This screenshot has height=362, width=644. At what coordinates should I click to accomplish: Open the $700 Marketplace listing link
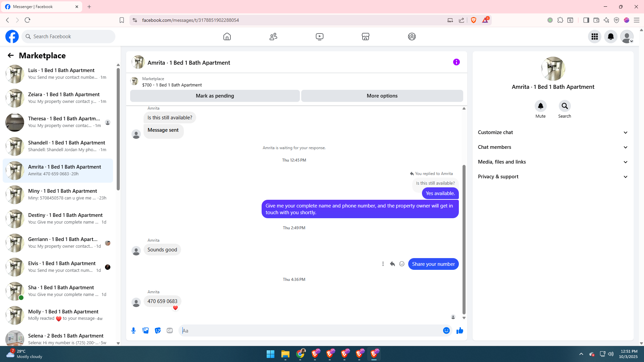tap(172, 85)
